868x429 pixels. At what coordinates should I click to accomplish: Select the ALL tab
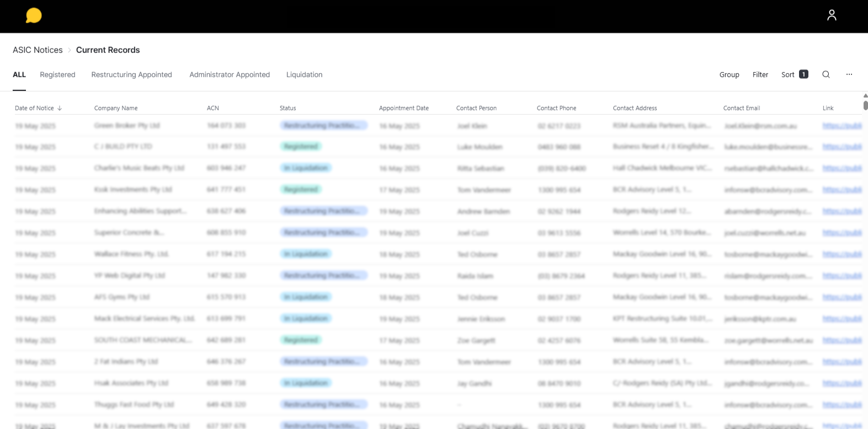coord(19,74)
